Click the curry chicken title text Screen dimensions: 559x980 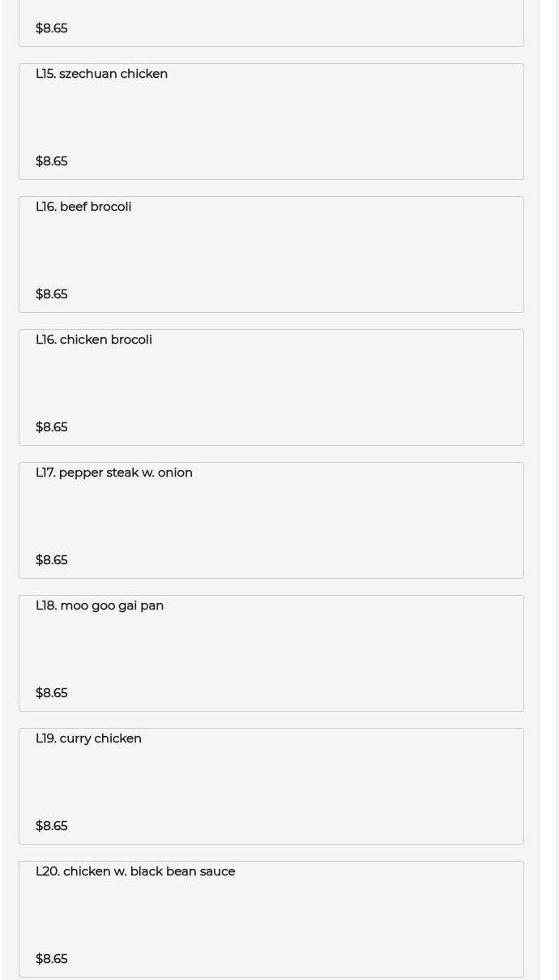(x=88, y=738)
